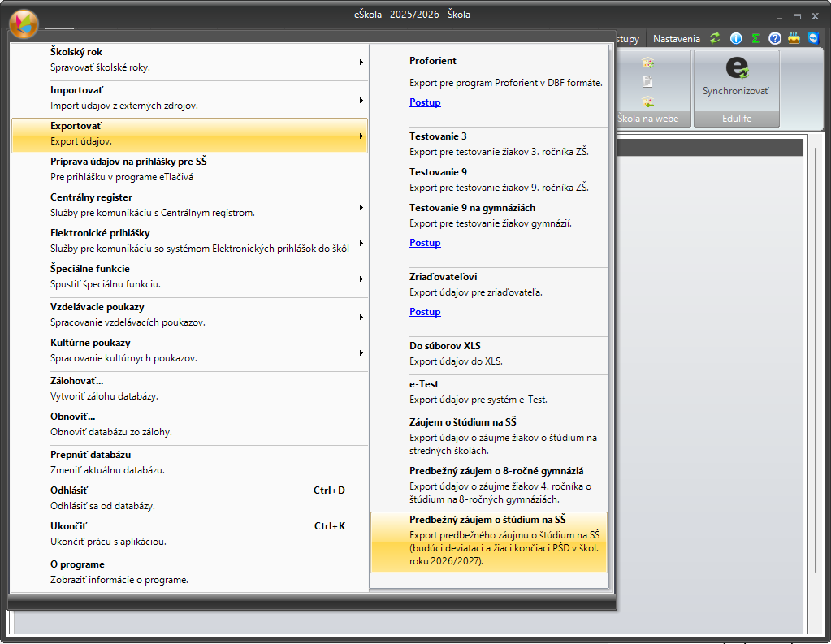Select the Testovanie 9 export for ZŠ

tap(489, 179)
